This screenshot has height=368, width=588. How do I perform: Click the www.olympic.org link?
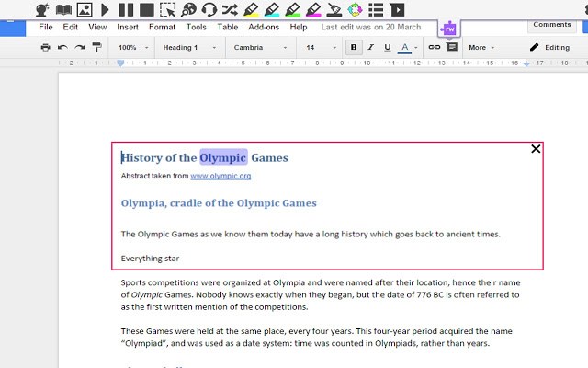tap(220, 176)
